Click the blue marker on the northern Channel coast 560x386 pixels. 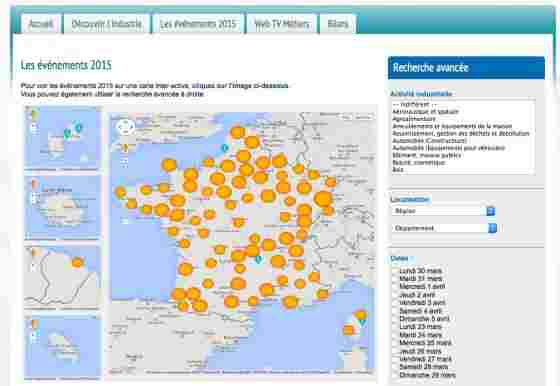tap(225, 148)
